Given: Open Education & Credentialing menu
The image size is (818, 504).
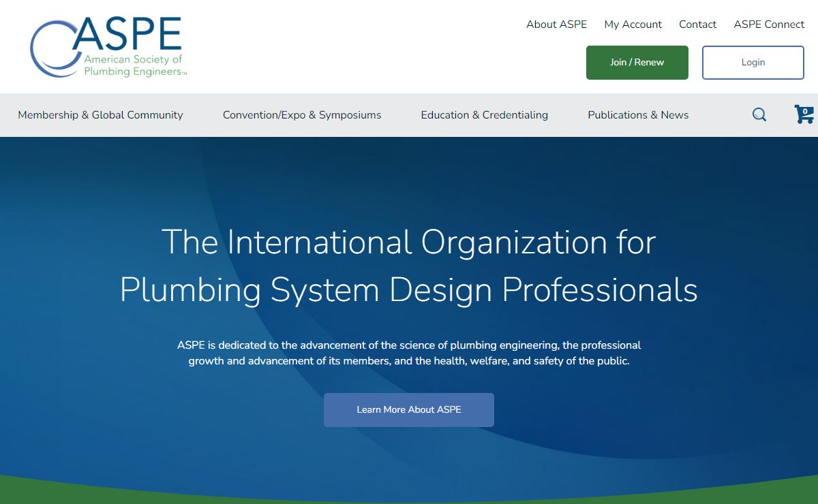Looking at the screenshot, I should [x=485, y=115].
